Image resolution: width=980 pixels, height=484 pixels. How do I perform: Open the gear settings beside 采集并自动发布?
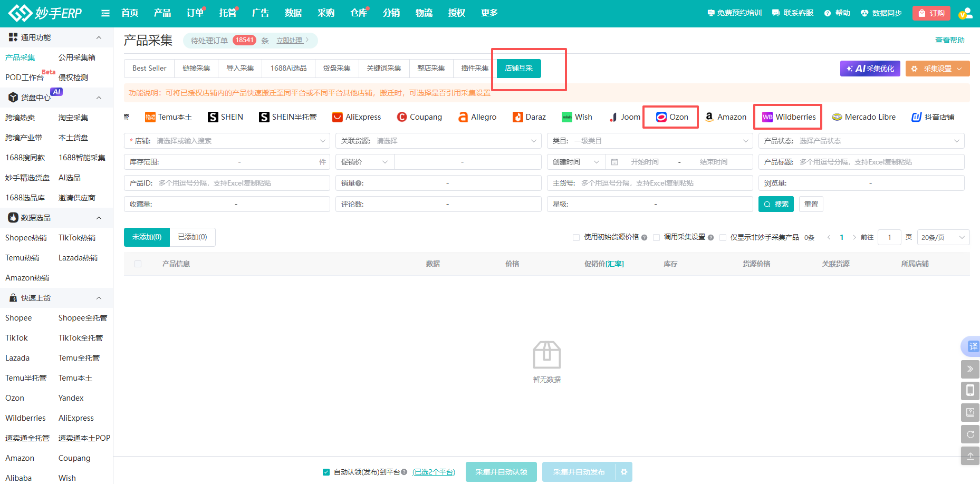pos(624,472)
